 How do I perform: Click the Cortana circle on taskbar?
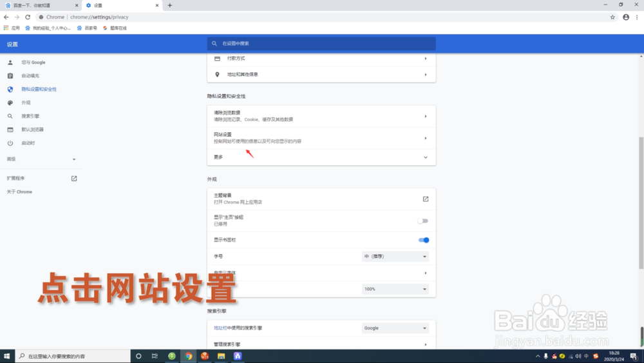[138, 356]
